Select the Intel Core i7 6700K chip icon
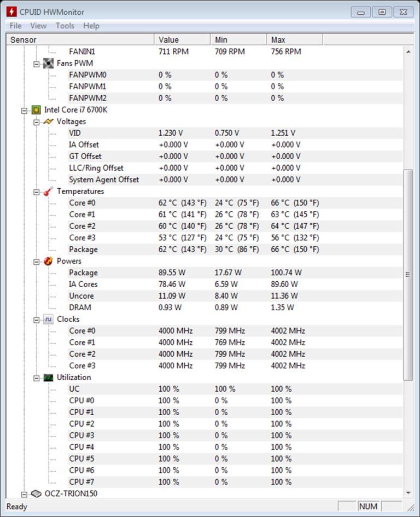The width and height of the screenshot is (420, 517). coord(36,110)
